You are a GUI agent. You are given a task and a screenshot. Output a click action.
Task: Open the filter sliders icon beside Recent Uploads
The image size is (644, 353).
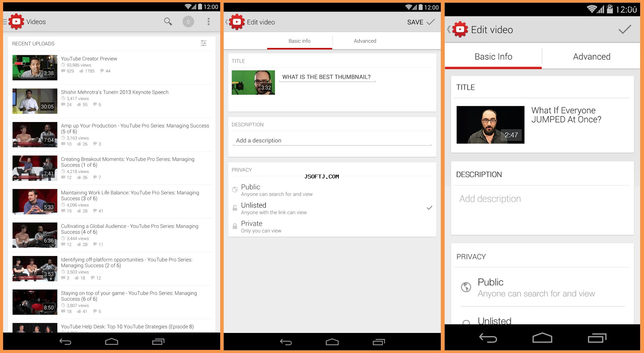(x=204, y=43)
